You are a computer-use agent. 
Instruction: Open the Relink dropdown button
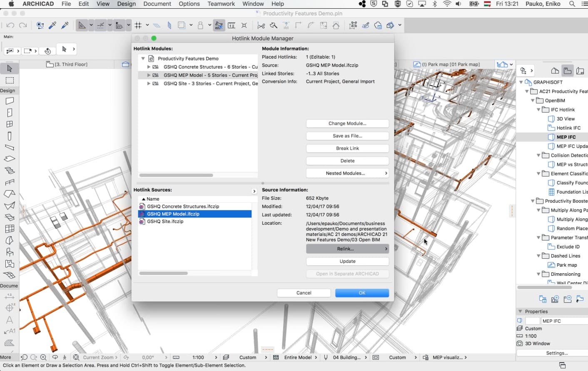pyautogui.click(x=348, y=249)
